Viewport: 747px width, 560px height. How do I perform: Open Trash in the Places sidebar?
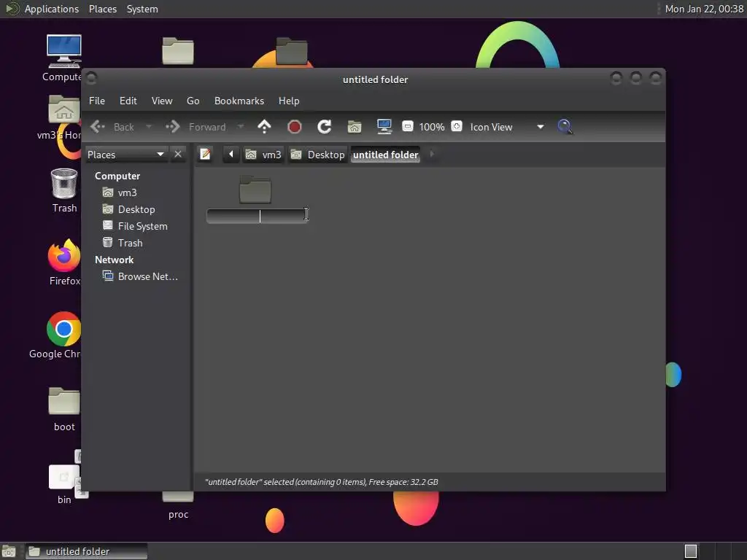[130, 243]
